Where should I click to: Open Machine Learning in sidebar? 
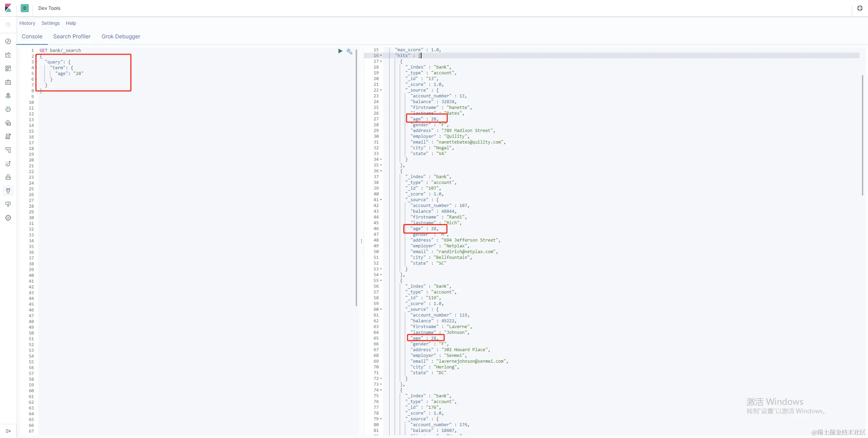tap(8, 109)
